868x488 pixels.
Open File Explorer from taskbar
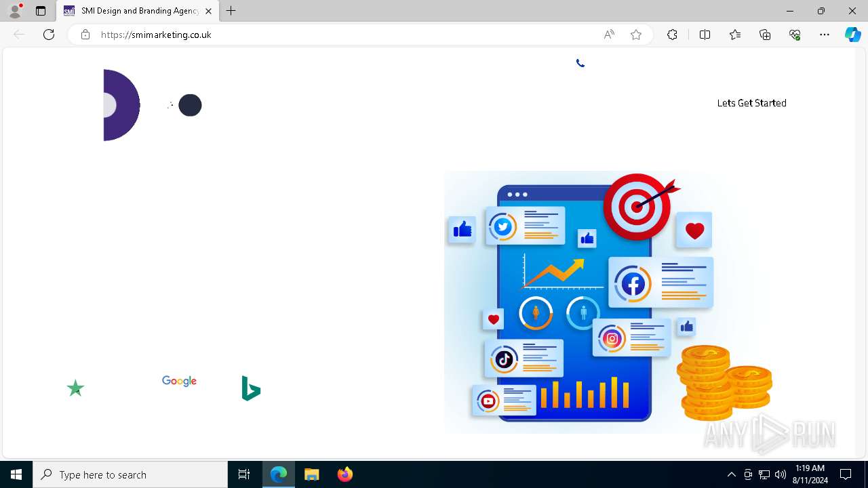(x=311, y=474)
